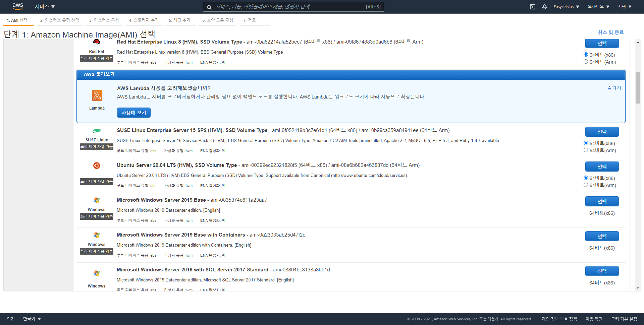Go to step 6 보안 그룹 구성 tab
This screenshot has width=644, height=325.
click(218, 20)
